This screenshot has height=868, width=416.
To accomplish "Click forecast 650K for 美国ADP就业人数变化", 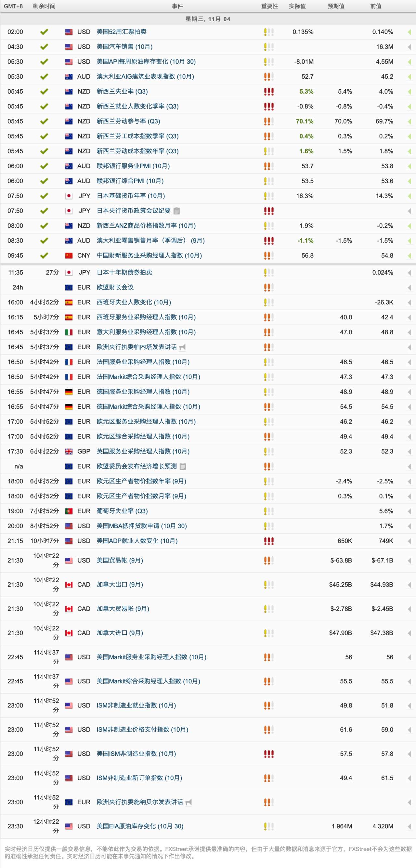I will point(345,541).
